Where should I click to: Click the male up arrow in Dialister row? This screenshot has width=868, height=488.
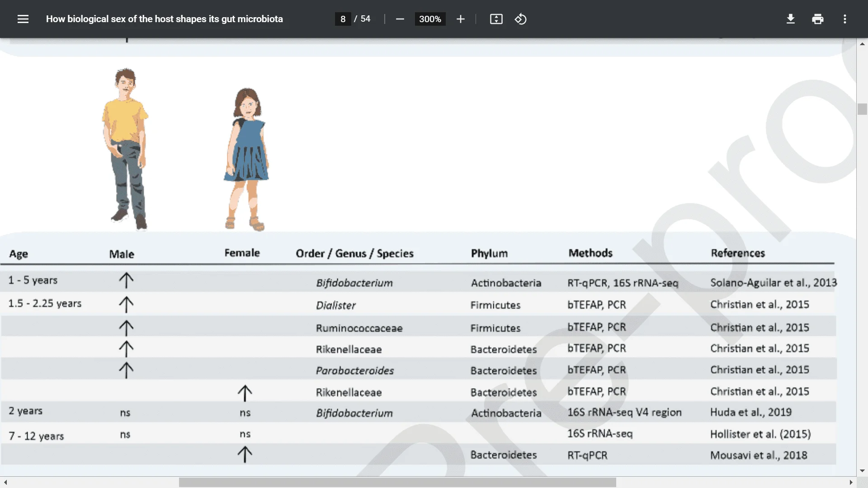point(126,305)
